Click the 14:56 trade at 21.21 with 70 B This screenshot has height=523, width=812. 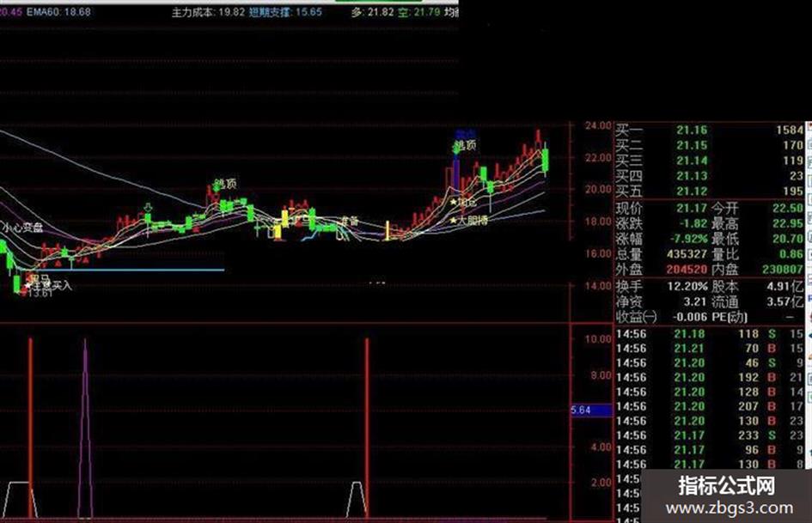pos(709,349)
